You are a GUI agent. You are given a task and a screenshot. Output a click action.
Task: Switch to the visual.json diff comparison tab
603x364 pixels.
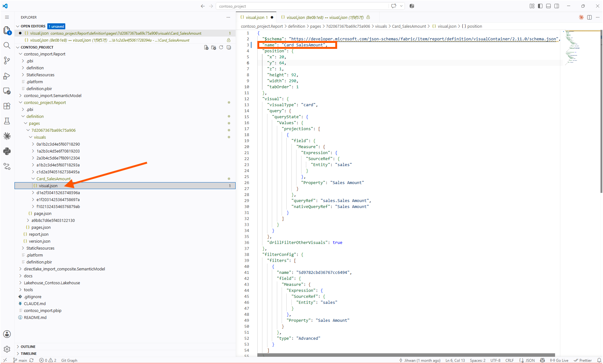click(x=325, y=17)
